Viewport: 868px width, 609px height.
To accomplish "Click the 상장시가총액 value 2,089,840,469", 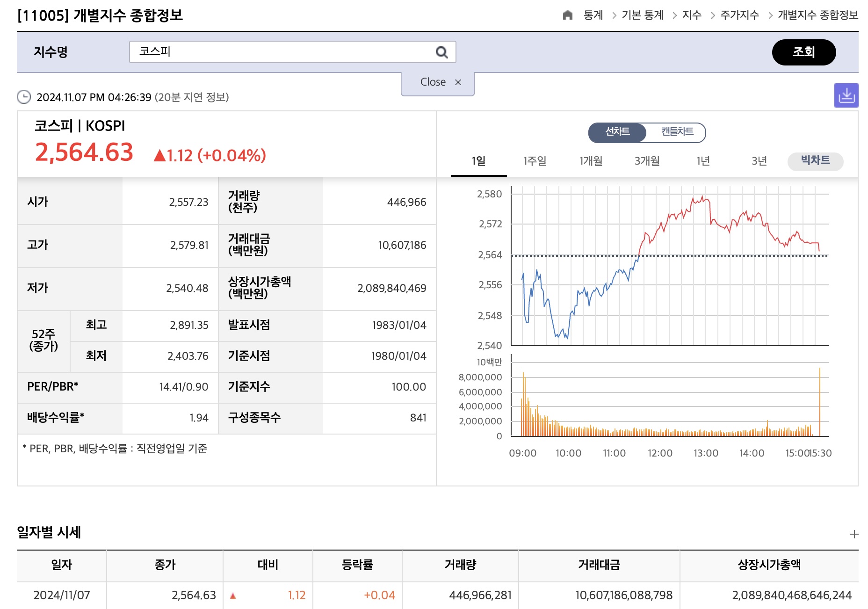I will tap(392, 288).
